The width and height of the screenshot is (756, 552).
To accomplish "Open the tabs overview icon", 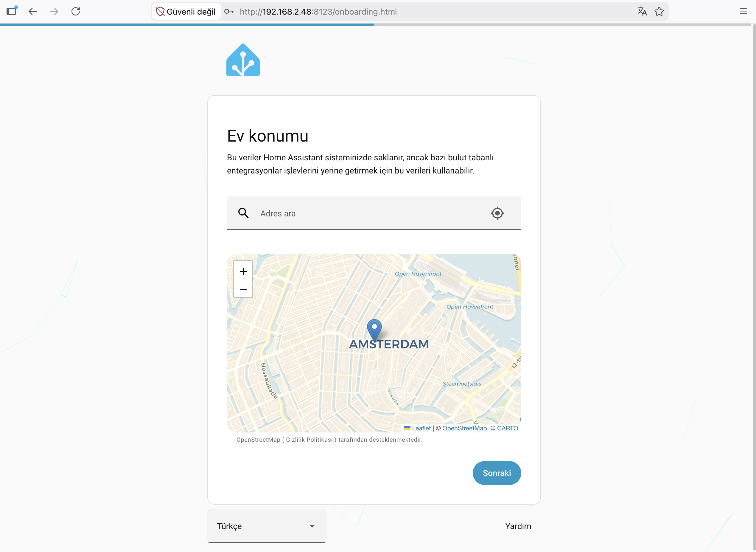I will [x=12, y=11].
